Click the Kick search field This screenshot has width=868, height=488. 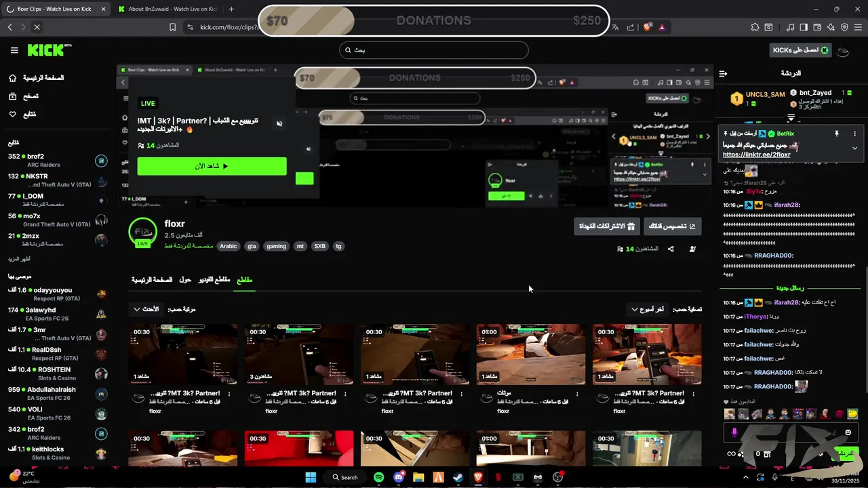(x=434, y=50)
